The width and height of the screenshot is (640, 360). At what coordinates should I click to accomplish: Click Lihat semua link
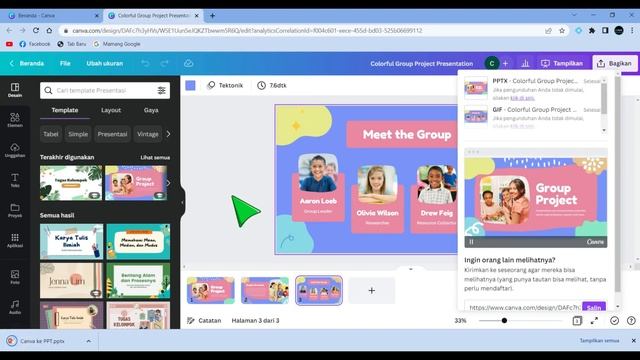[155, 158]
